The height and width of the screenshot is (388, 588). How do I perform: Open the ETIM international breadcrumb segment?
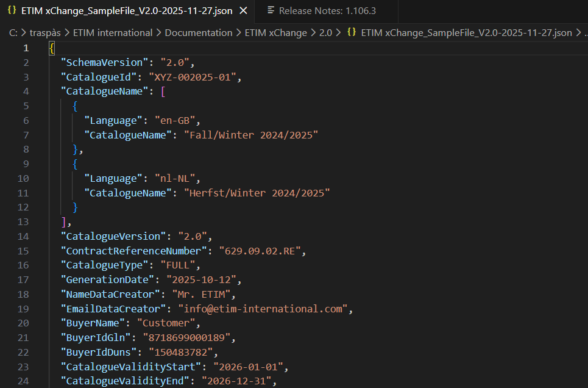click(x=112, y=33)
